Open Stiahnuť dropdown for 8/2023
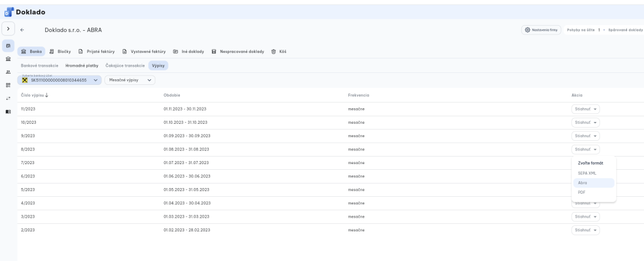 (x=586, y=149)
